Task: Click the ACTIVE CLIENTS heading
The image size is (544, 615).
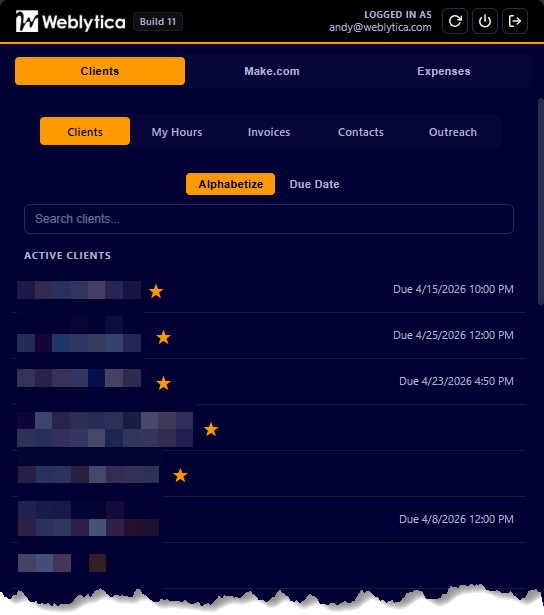Action: coord(67,256)
